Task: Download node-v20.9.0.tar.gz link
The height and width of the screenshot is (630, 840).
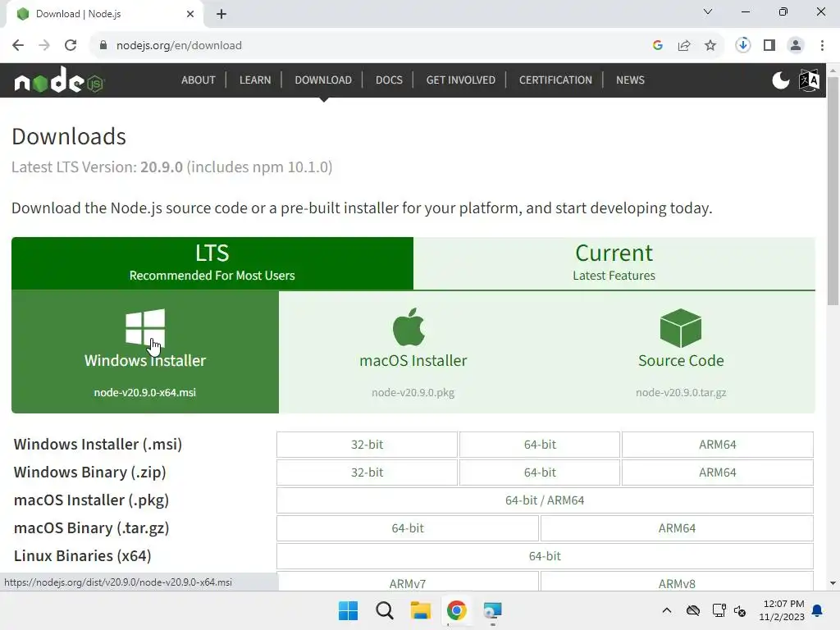Action: (681, 393)
